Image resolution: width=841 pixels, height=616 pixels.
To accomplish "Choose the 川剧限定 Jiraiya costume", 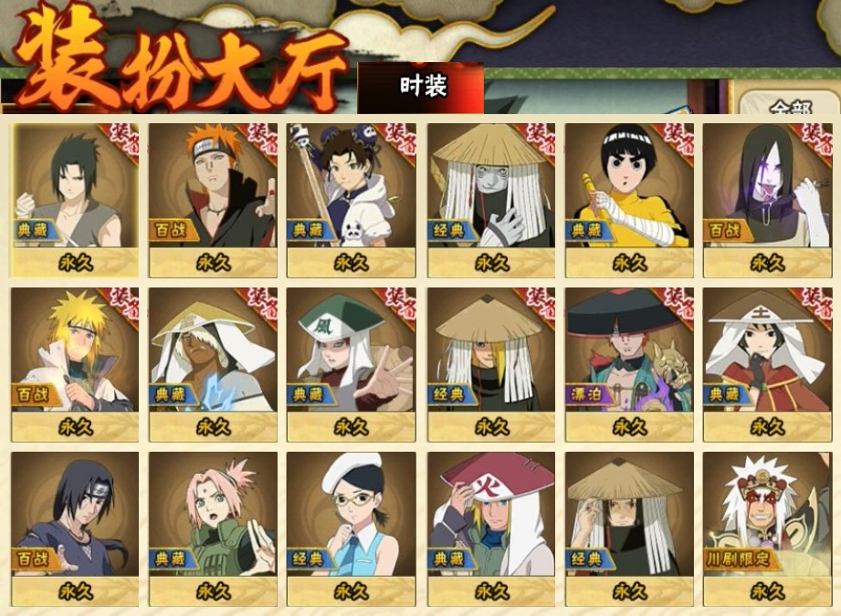I will (x=768, y=529).
